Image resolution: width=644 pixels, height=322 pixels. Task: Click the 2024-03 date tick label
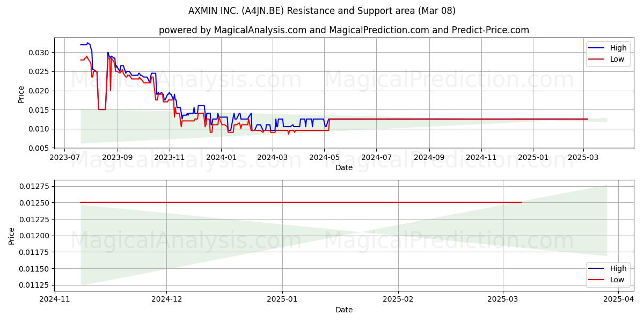pyautogui.click(x=273, y=158)
